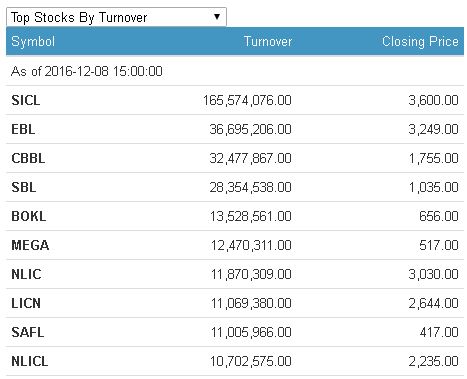Select EBL closing price 3,249.00

tap(434, 129)
